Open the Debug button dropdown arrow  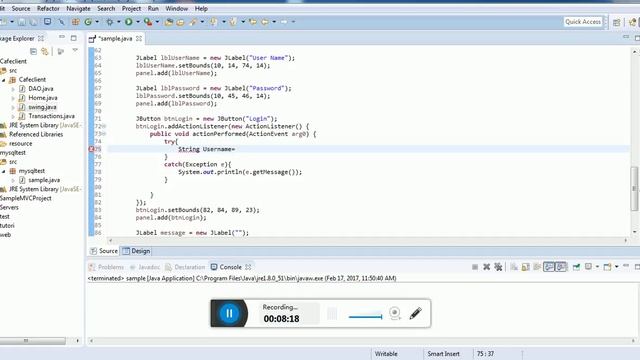(x=118, y=22)
